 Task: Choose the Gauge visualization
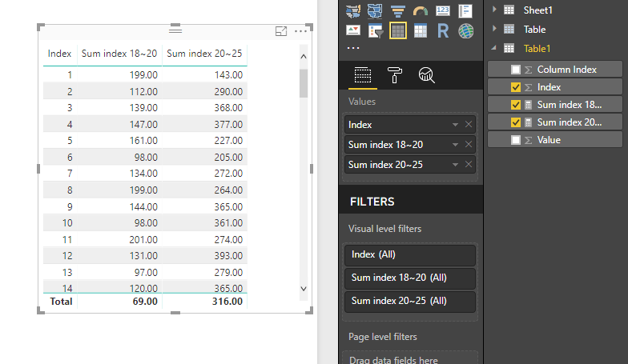pyautogui.click(x=420, y=11)
